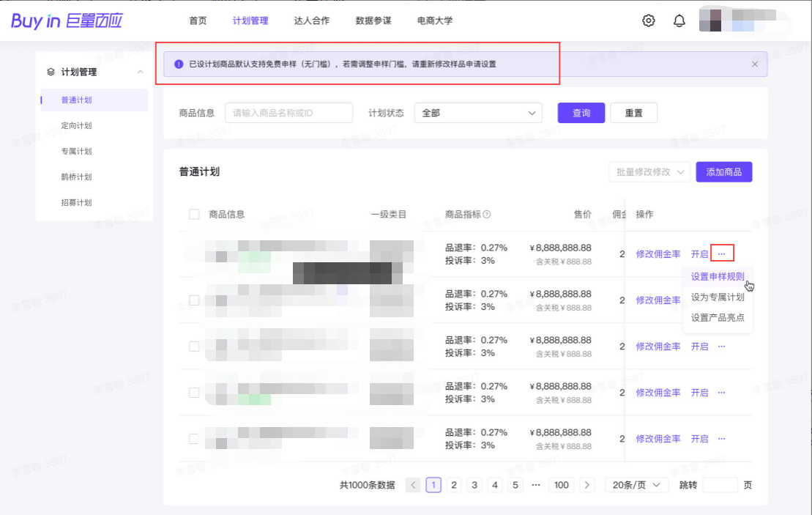Open the 20条/页 page size dropdown
The height and width of the screenshot is (515, 812).
coord(636,485)
